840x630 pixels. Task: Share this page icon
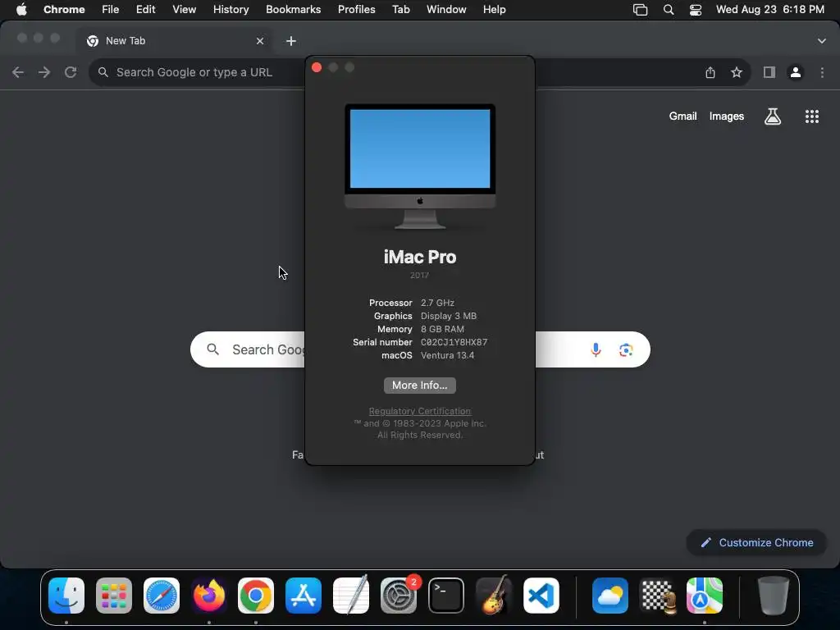(x=710, y=72)
